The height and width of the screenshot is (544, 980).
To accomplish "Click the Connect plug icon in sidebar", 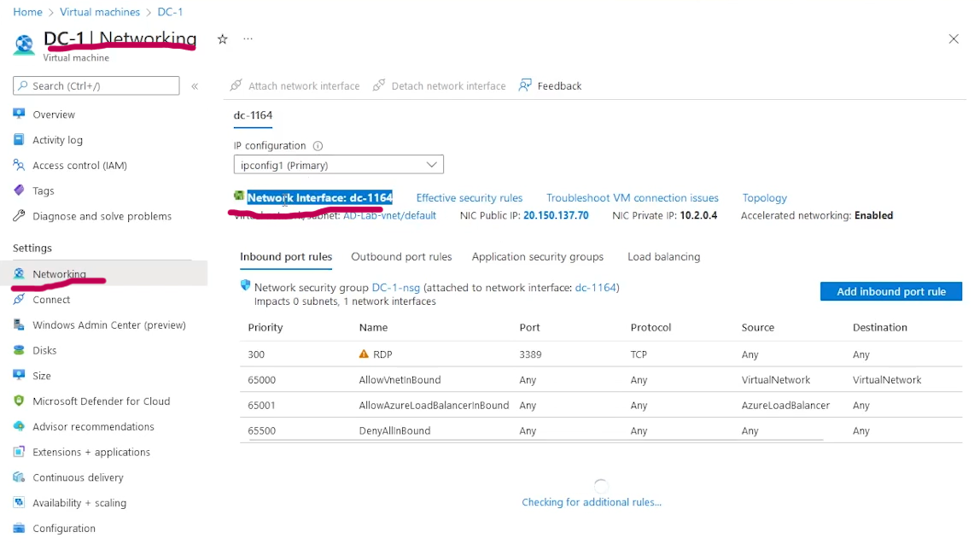I will pyautogui.click(x=19, y=299).
